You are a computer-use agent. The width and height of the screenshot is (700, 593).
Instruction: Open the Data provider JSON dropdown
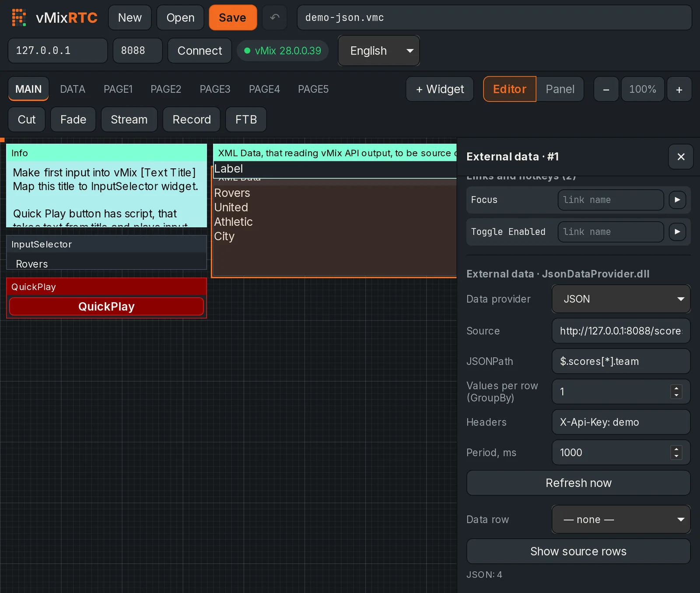[x=621, y=299]
